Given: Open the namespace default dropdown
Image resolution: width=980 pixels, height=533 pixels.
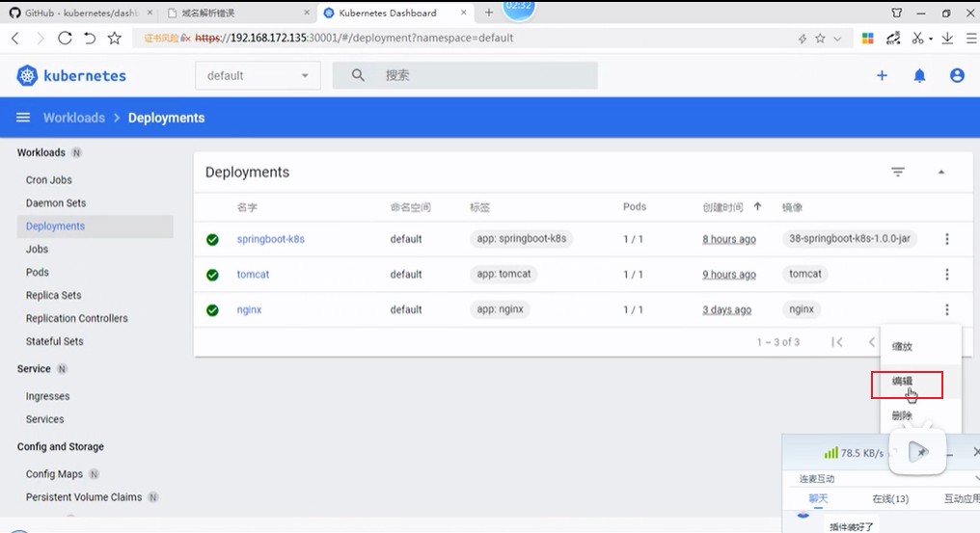Looking at the screenshot, I should [x=258, y=75].
